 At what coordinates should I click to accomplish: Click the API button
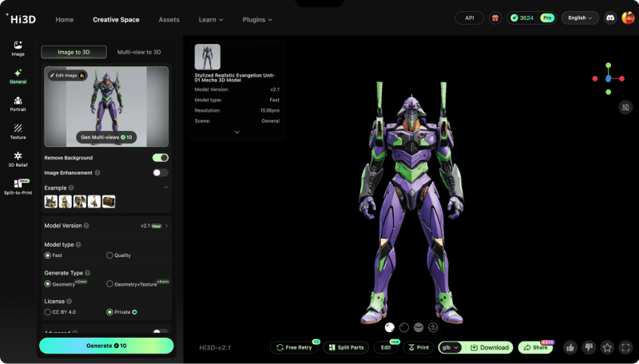tap(470, 18)
